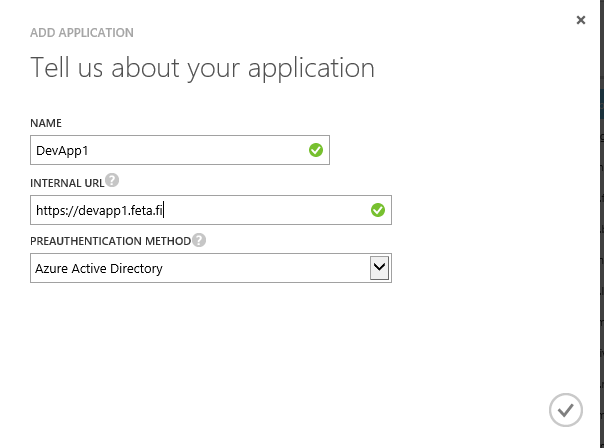The image size is (604, 448).
Task: Click the help icon beside Internal URL
Action: [112, 181]
